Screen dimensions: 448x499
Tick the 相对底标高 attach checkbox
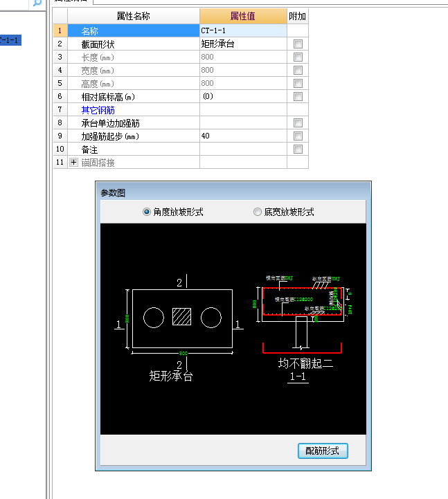pos(298,96)
